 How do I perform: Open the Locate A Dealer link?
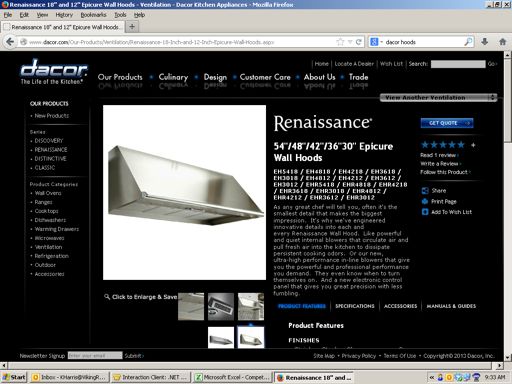point(354,64)
